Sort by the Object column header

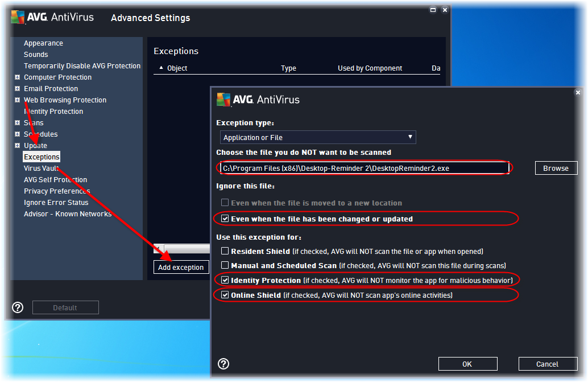177,68
